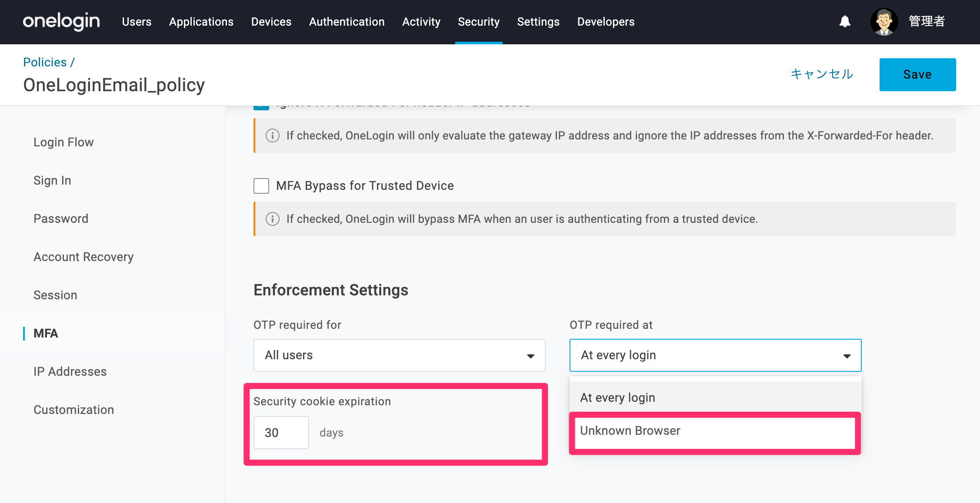
Task: Collapse the OTP required at dropdown
Action: click(715, 355)
